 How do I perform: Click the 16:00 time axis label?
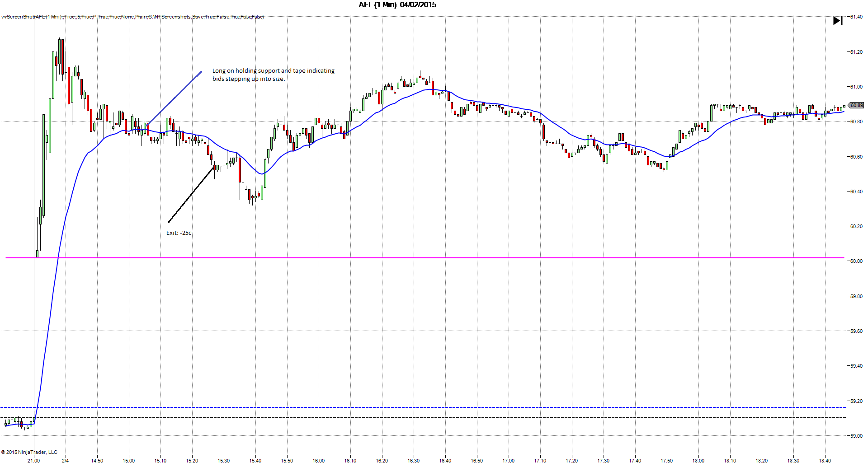pyautogui.click(x=319, y=461)
